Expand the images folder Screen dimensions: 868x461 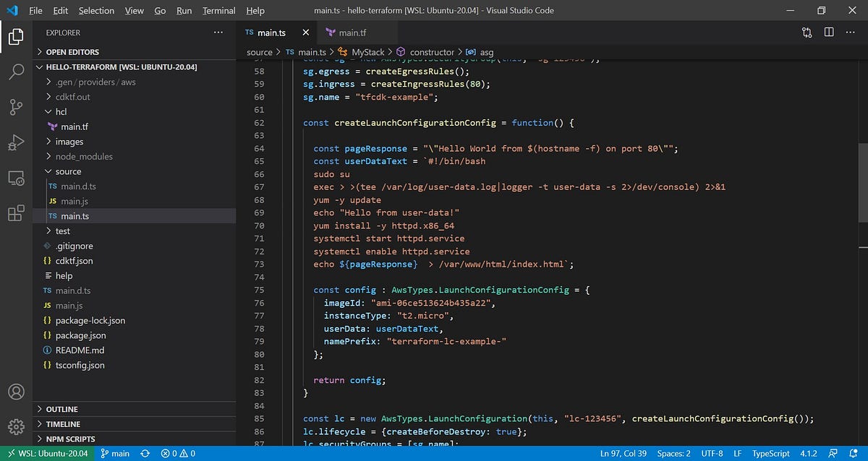tap(135, 142)
